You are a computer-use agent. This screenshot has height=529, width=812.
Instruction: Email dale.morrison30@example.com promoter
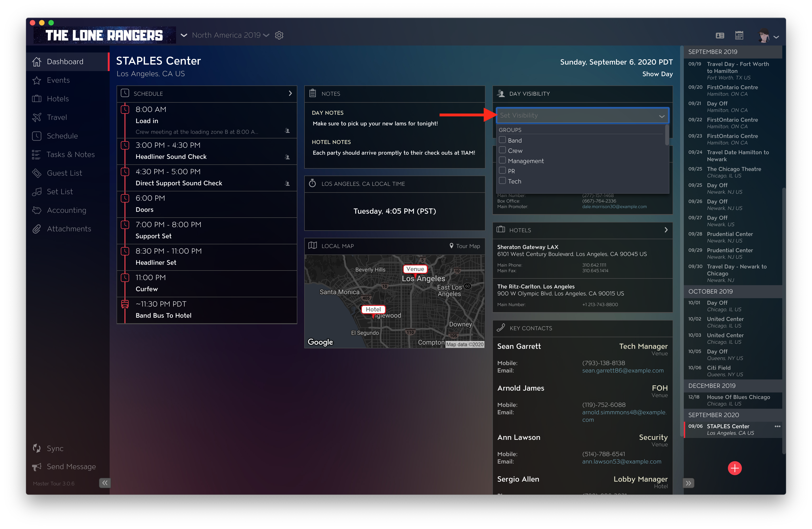pos(614,207)
